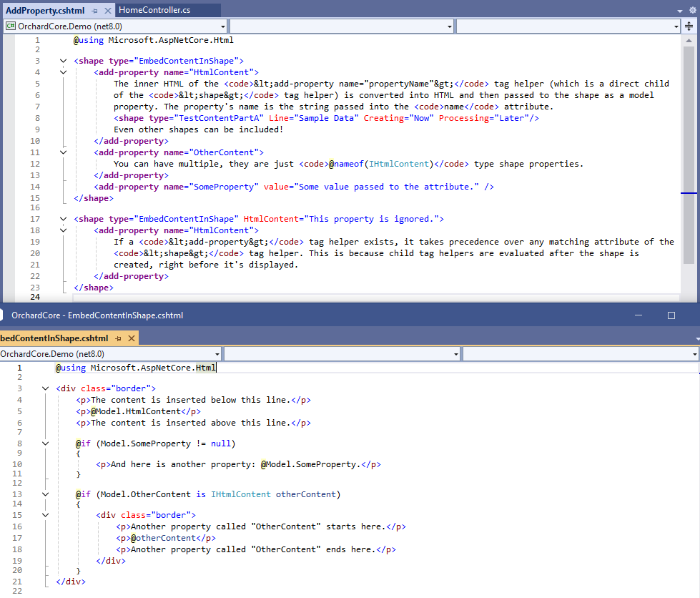Open middle navigation dropdown in EmbedContentInShape window

click(x=342, y=354)
